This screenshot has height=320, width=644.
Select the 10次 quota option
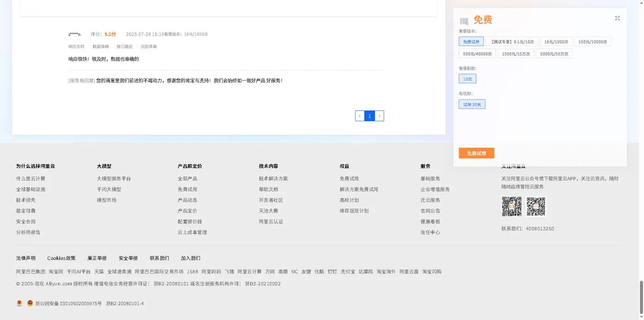click(x=467, y=79)
